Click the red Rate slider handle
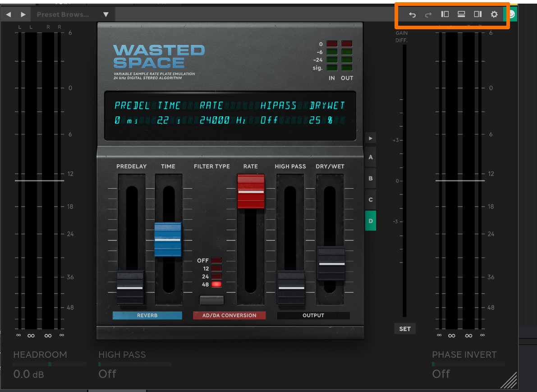Screen dimensions: 537x392 251,191
